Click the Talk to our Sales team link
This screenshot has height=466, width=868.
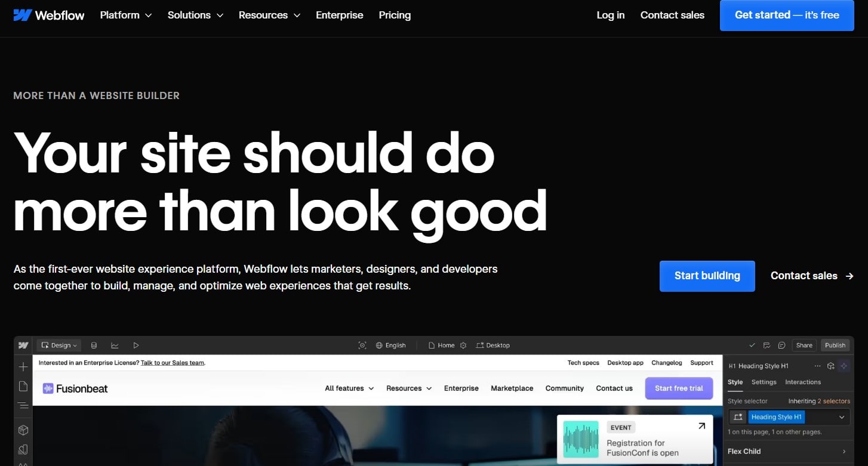coord(173,363)
